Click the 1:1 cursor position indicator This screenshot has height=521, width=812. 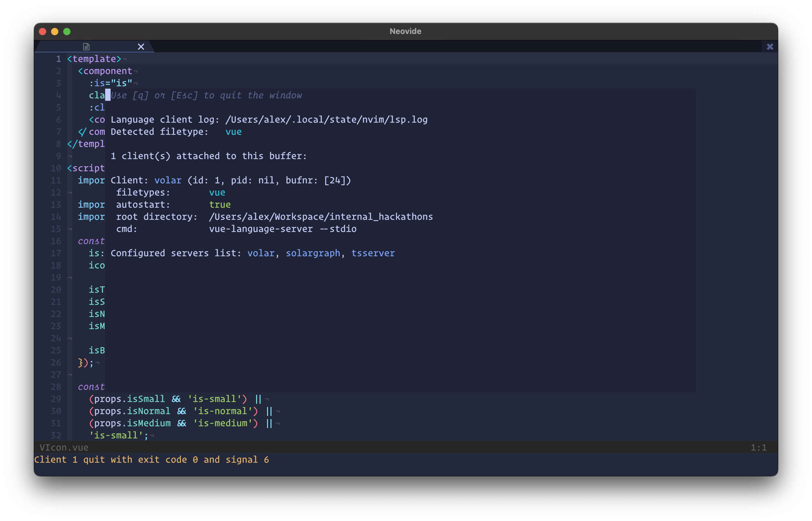click(x=758, y=448)
